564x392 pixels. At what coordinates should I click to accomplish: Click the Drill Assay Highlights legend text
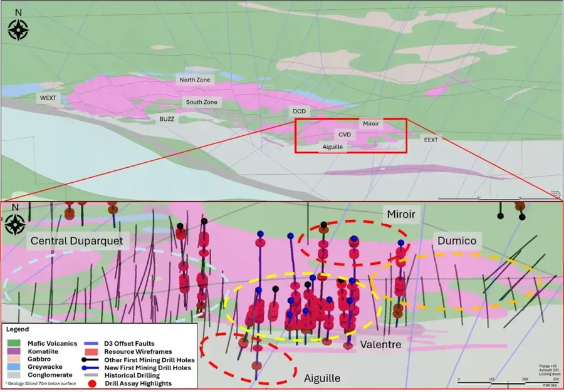tap(138, 383)
